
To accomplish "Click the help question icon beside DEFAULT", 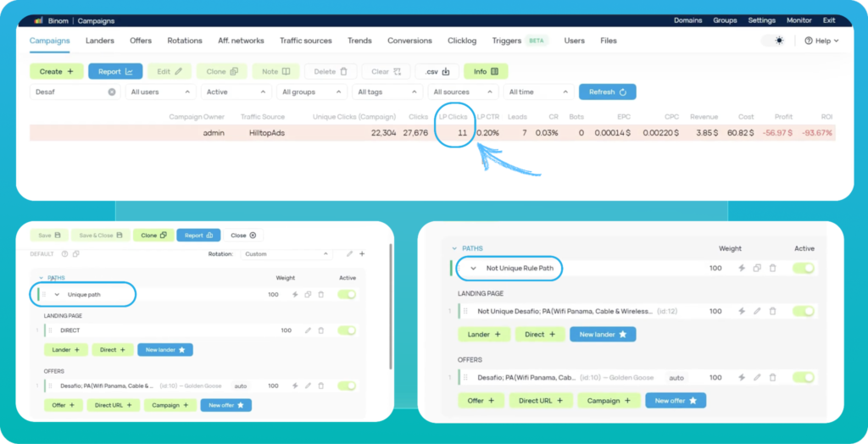I will tap(64, 254).
